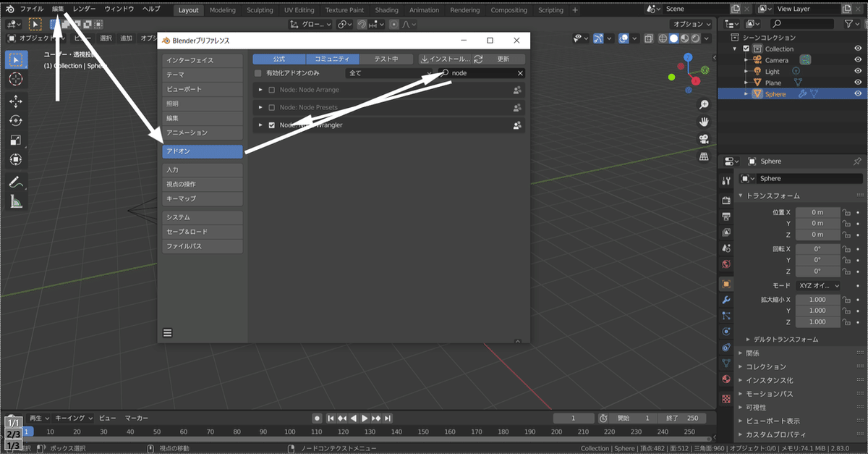Viewport: 868px width, 454px height.
Task: Pin the Sphere properties panel
Action: pyautogui.click(x=857, y=161)
